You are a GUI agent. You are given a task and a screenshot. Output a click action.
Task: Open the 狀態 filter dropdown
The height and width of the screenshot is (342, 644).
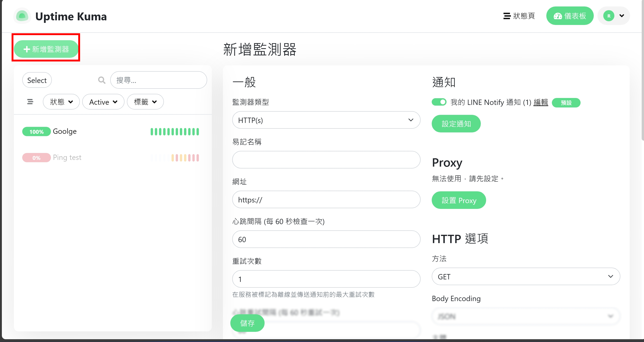tap(61, 102)
